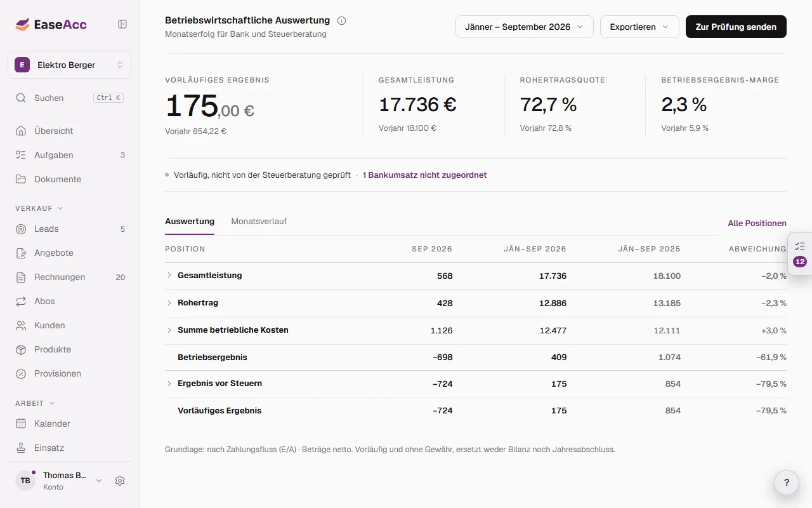Screen dimensions: 812x508
Task: Open the Exportieren dropdown
Action: click(x=639, y=27)
